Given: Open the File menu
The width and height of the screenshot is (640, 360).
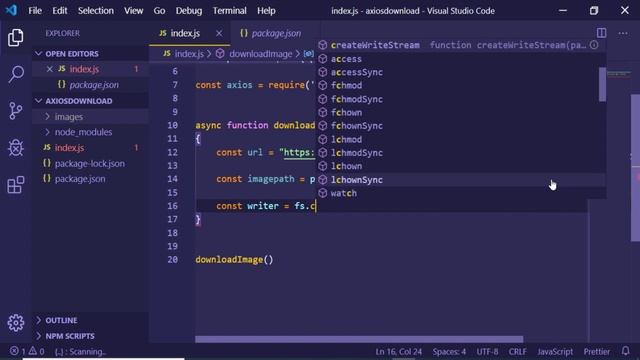Looking at the screenshot, I should click(x=35, y=11).
